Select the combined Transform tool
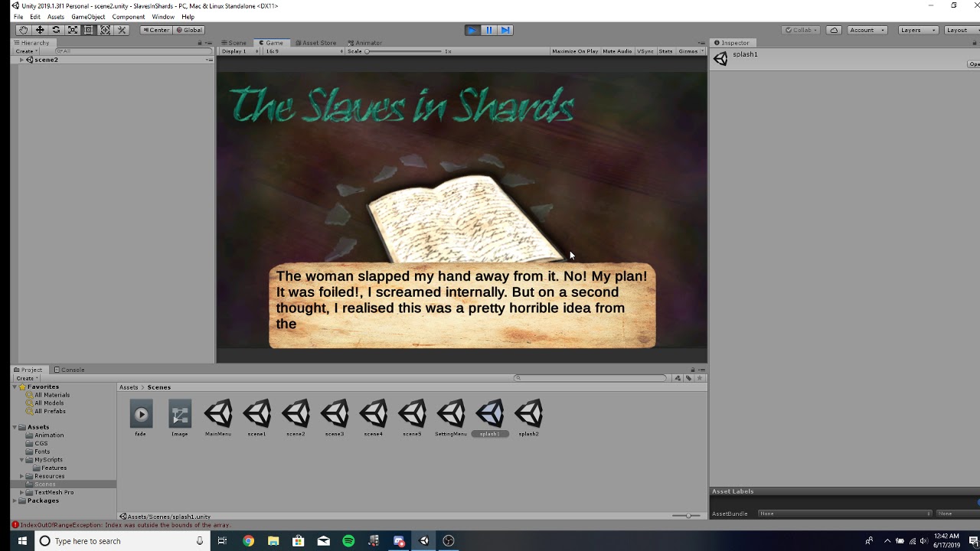The image size is (980, 551). tap(105, 30)
